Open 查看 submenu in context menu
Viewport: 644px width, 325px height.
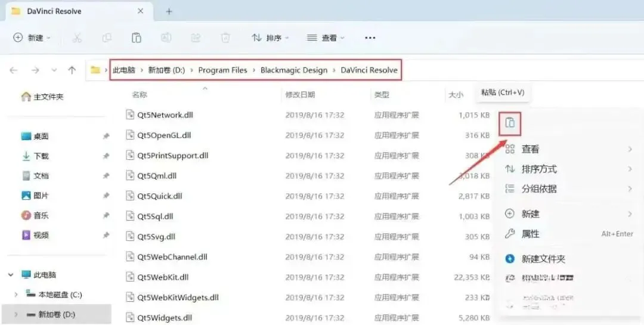[x=568, y=149]
